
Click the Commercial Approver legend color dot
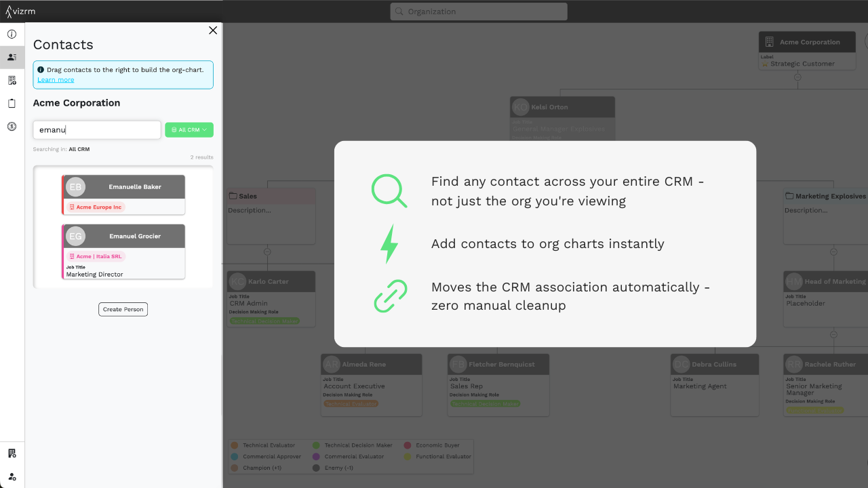point(235,456)
